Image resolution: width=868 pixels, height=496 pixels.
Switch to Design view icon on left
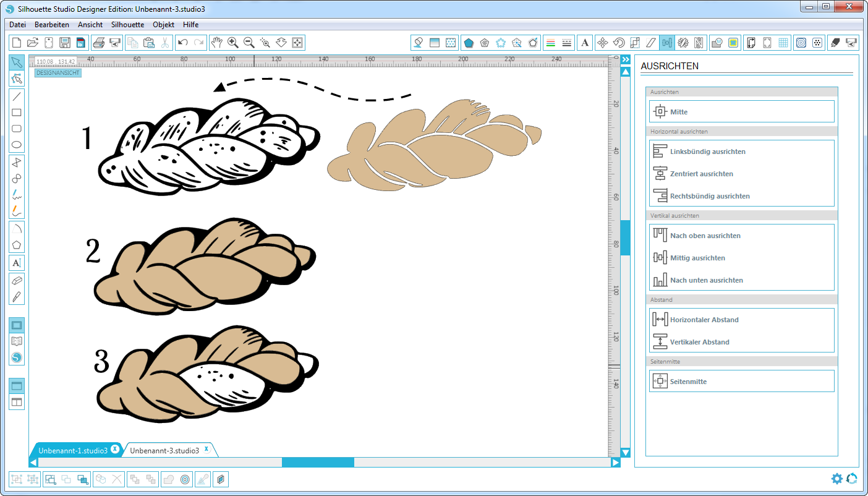coord(17,325)
